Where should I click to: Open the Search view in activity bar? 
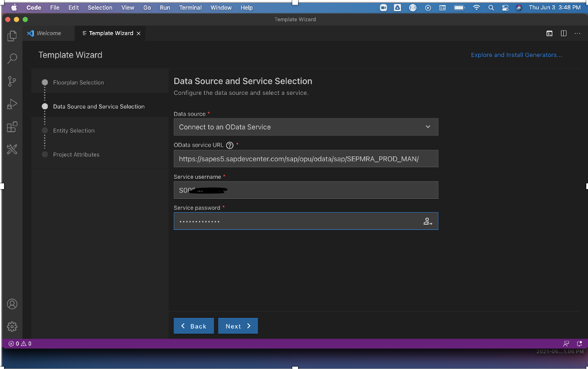(12, 59)
